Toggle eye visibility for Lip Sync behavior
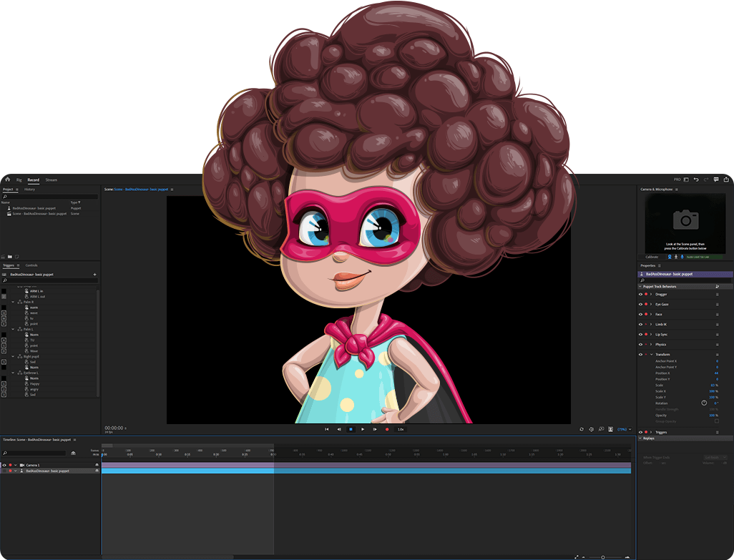The image size is (734, 560). point(640,334)
